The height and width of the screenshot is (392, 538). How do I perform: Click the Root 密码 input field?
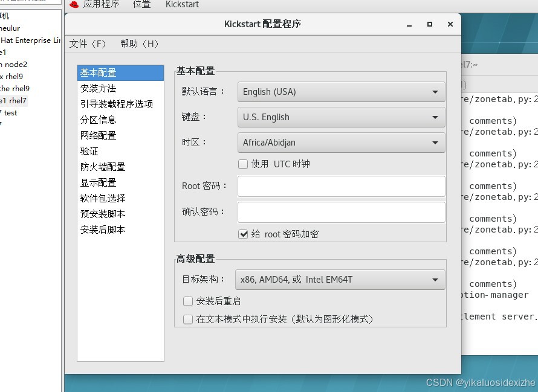point(341,186)
